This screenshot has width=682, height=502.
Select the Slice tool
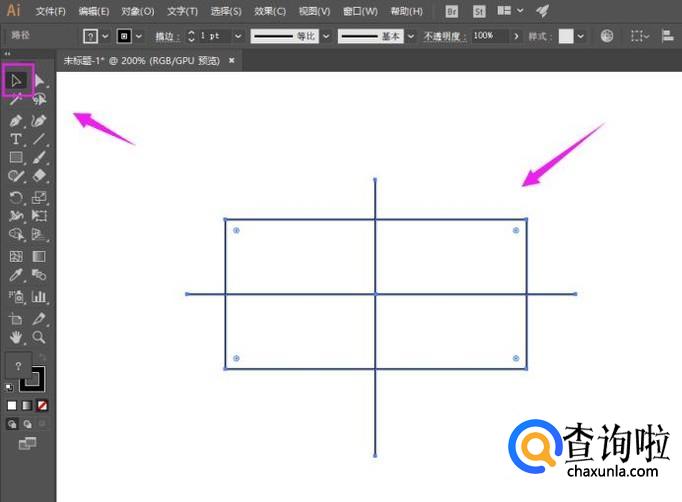click(x=39, y=319)
